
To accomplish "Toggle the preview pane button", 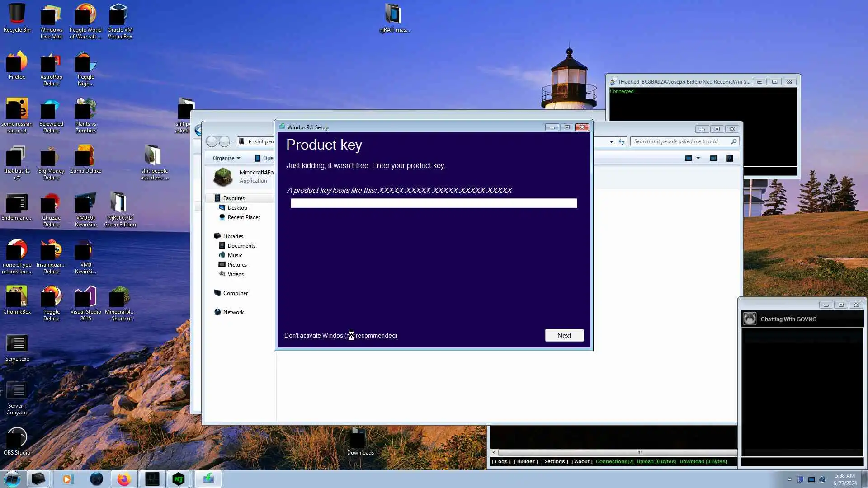I will coord(713,158).
